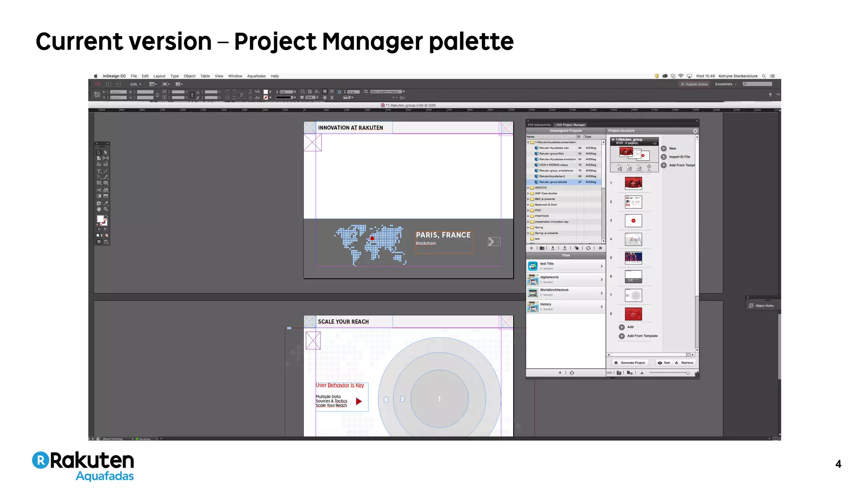Screen dimensions: 868x488
Task: Toggle formatting affects container button
Action: pyautogui.click(x=99, y=229)
